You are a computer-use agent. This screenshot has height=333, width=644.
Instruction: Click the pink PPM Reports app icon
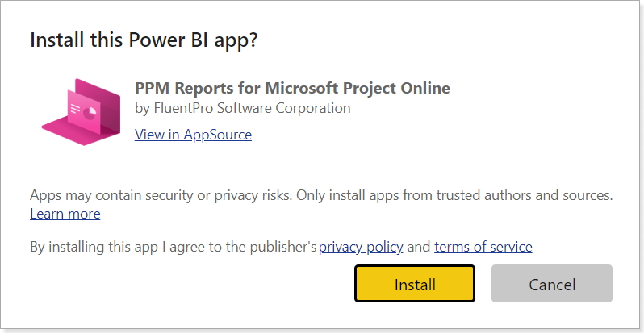click(x=82, y=112)
